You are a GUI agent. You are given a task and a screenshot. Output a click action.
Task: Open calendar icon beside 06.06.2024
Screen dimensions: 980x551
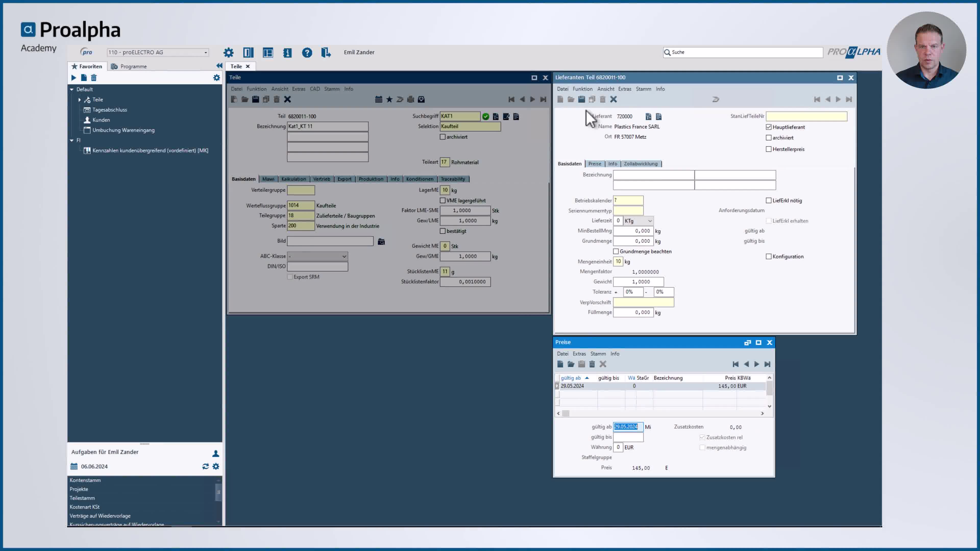pos(74,466)
